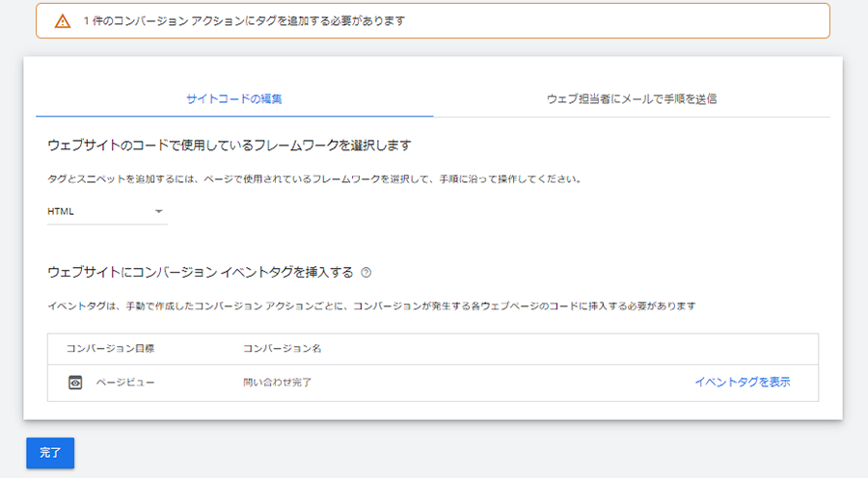
Task: Click the ページビュー goal label
Action: pos(125,383)
